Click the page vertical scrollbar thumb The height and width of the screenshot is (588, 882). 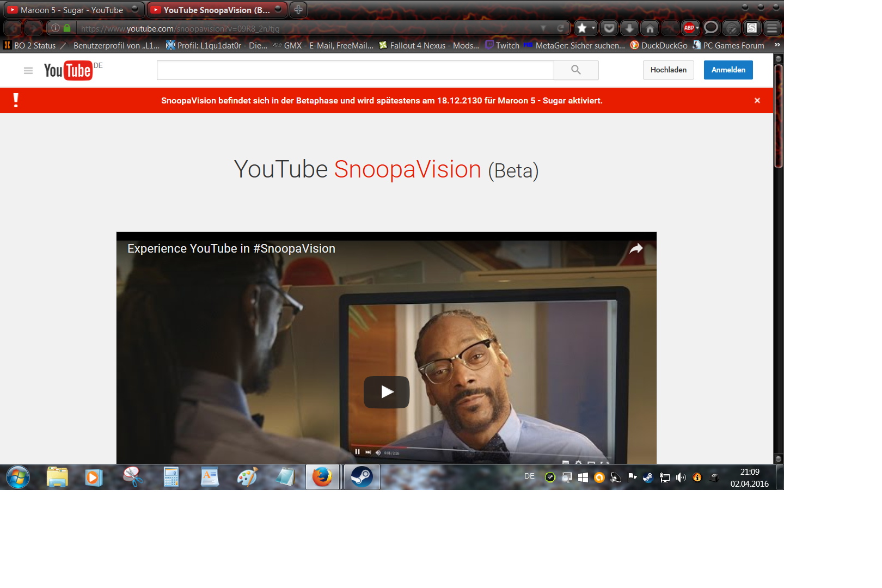pos(779,116)
